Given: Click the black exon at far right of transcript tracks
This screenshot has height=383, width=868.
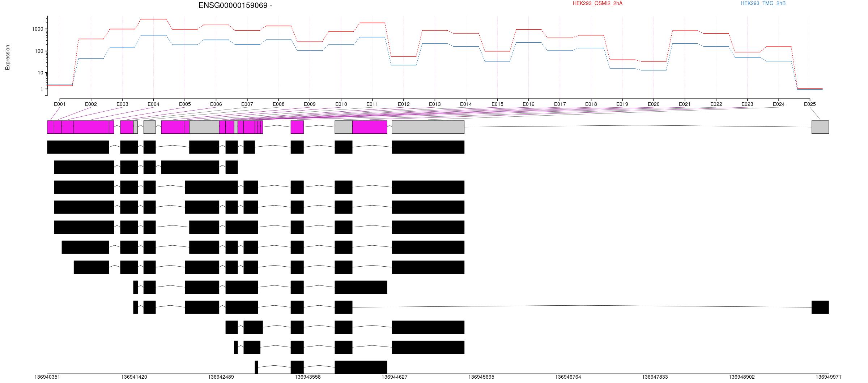Looking at the screenshot, I should click(x=820, y=307).
